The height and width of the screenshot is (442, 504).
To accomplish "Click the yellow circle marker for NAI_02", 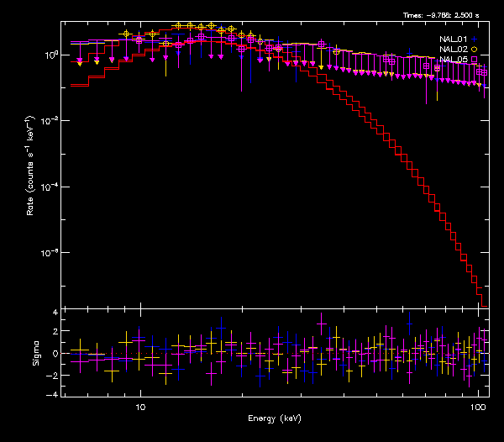I will pyautogui.click(x=474, y=49).
